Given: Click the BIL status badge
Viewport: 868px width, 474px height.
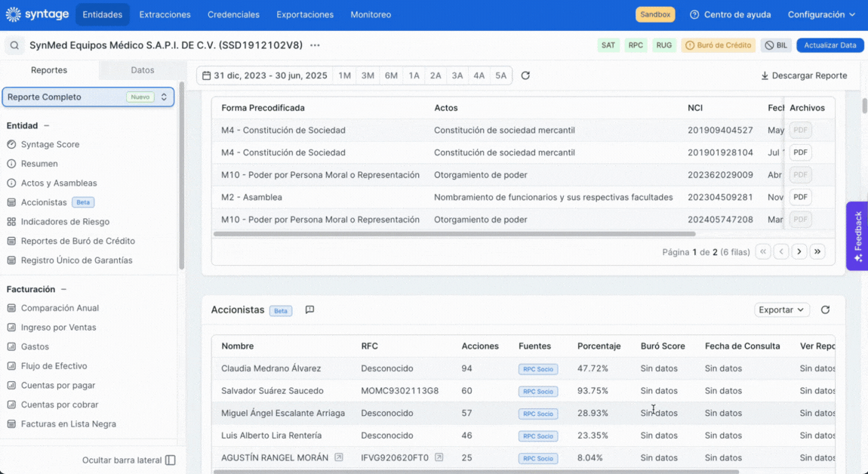Looking at the screenshot, I should [x=776, y=45].
